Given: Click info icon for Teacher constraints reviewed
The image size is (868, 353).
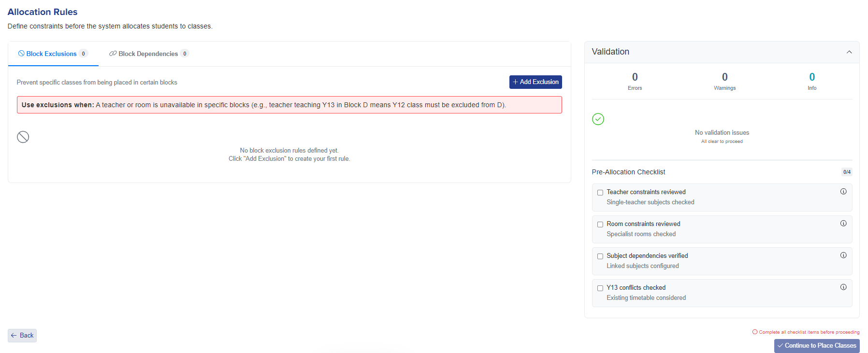Looking at the screenshot, I should pos(843,192).
